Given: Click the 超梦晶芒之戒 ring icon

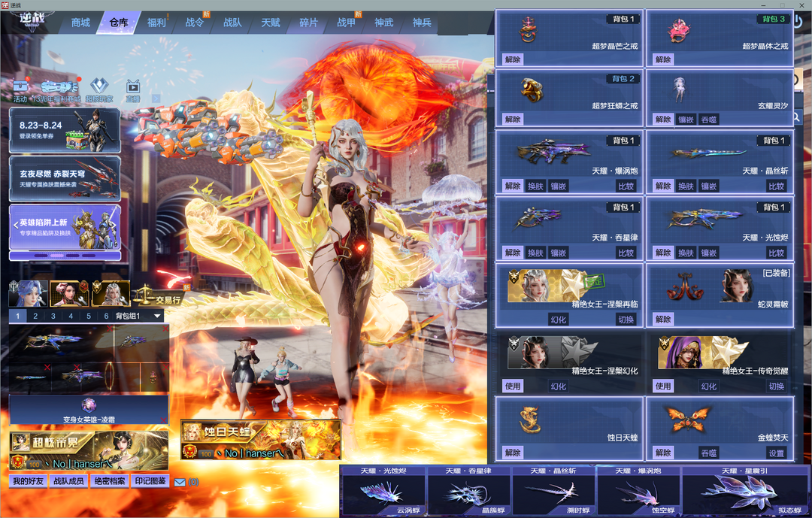Looking at the screenshot, I should 529,29.
